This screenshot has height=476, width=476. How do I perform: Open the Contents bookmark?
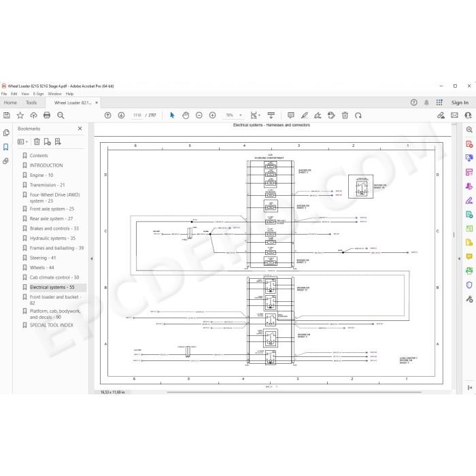pos(39,156)
